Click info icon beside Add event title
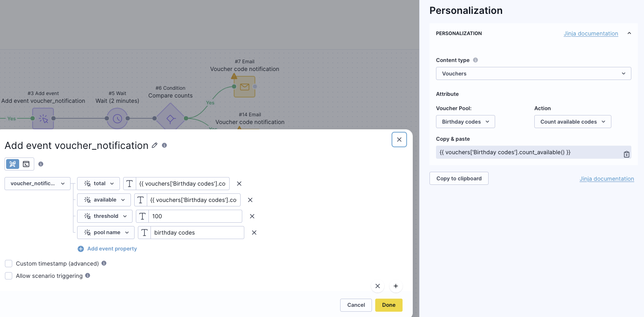 [164, 145]
